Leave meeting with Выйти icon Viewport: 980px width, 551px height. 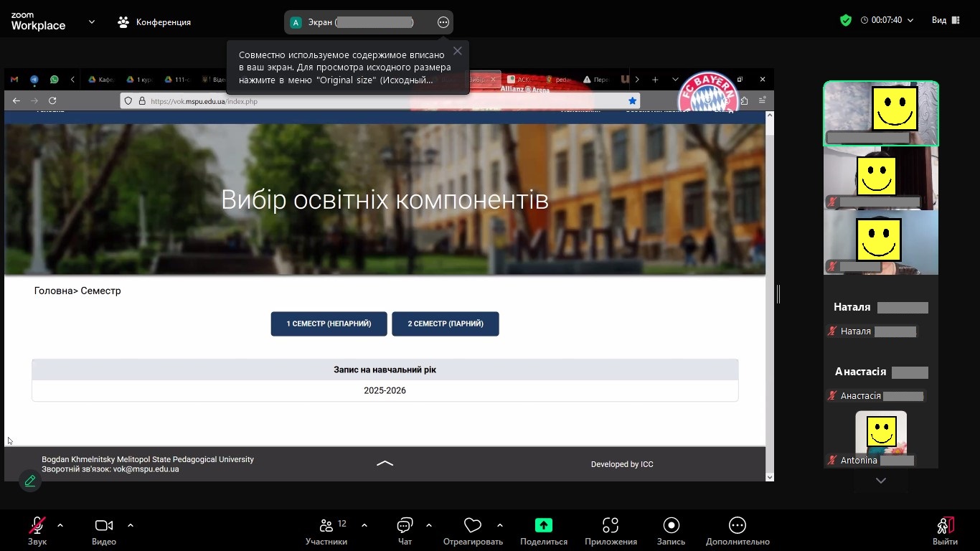point(946,531)
